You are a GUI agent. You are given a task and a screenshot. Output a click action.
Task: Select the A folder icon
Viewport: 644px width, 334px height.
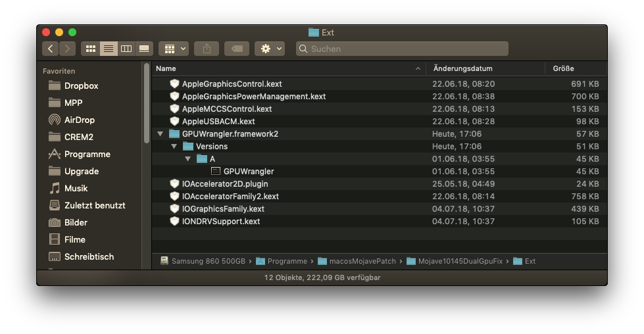tap(202, 159)
